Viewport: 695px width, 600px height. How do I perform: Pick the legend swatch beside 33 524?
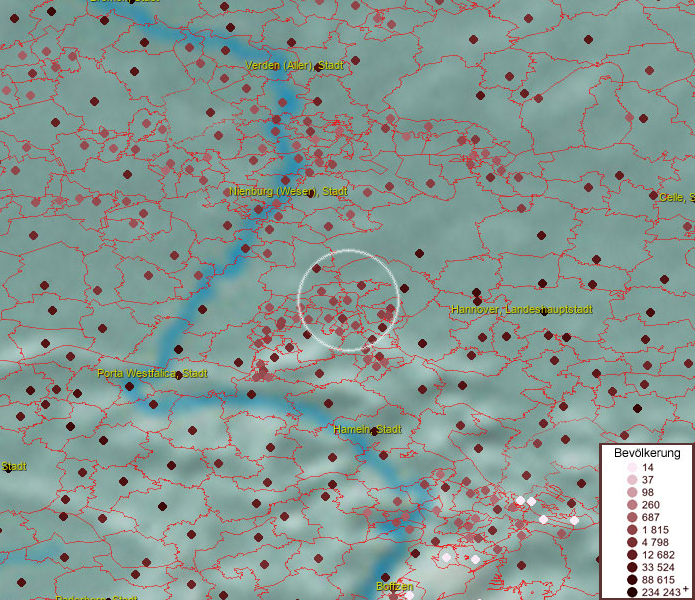tap(632, 567)
